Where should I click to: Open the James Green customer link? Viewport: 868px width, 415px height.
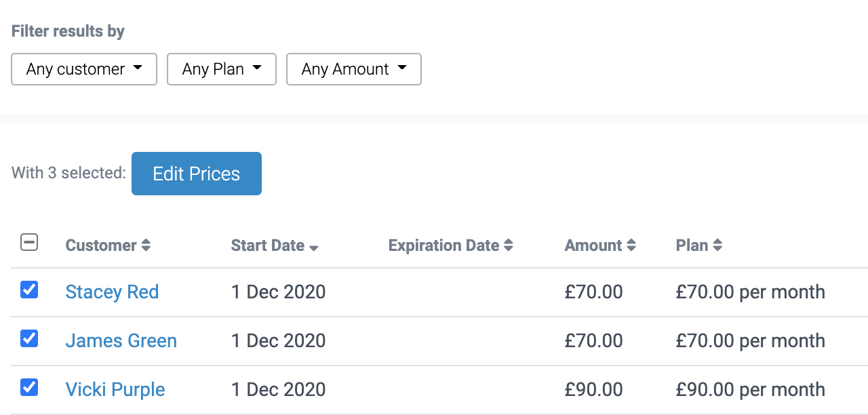coord(121,341)
